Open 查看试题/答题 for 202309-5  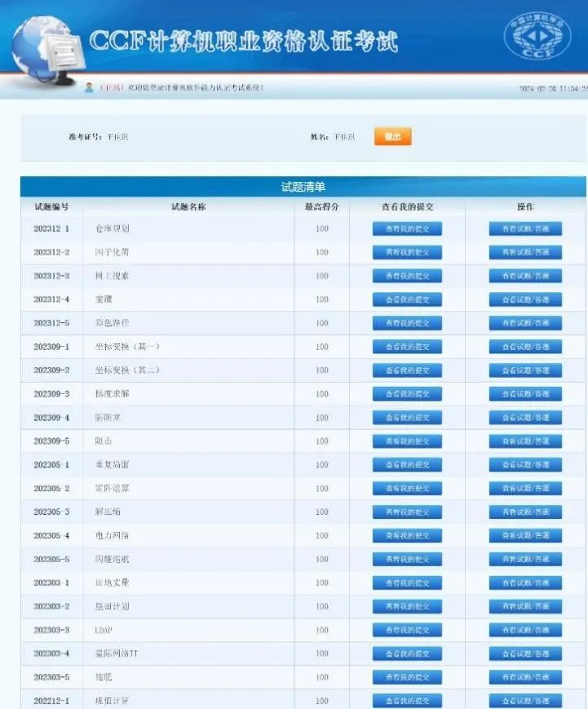click(x=525, y=441)
